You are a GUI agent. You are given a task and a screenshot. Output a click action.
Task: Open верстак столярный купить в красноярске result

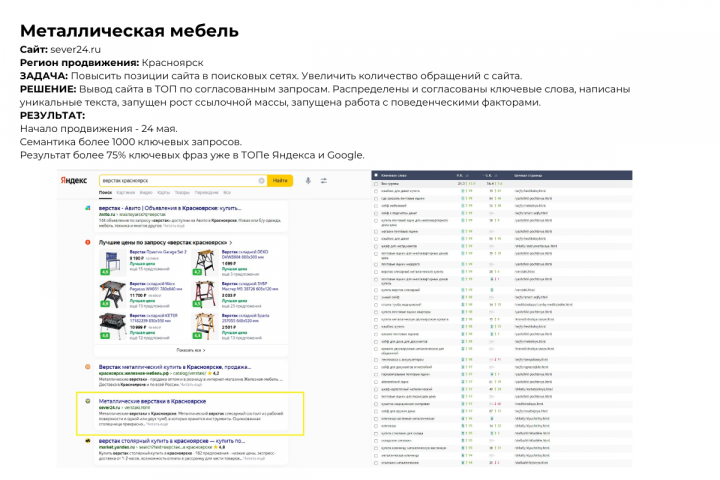[x=172, y=440]
